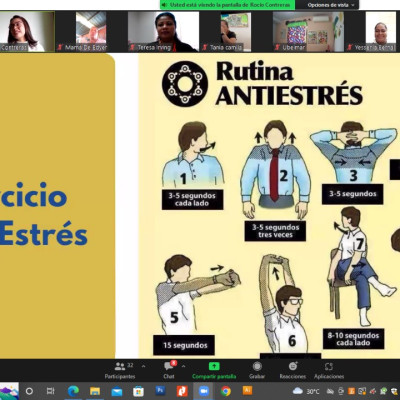Expand the arrow next to Chat
This screenshot has height=400, width=400.
click(184, 366)
